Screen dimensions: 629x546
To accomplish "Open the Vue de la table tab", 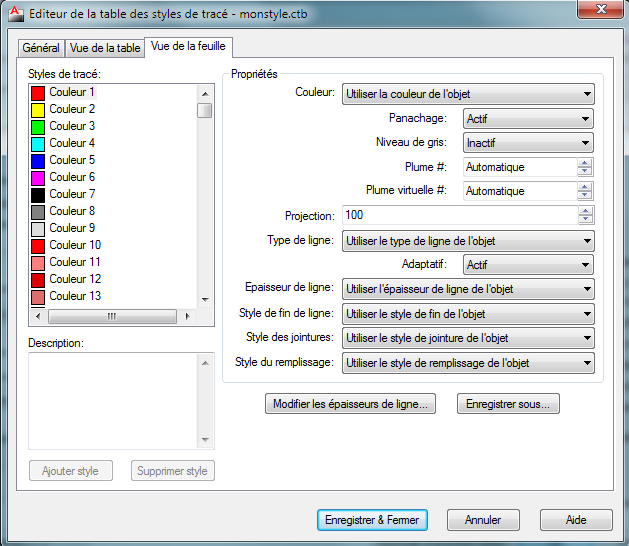I will [105, 48].
